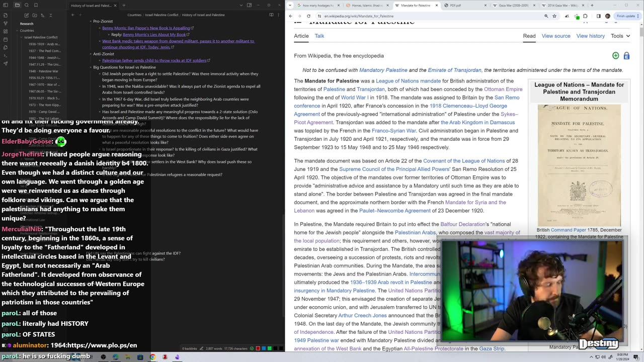Open the canvas ribbon icon in Obsidian
The height and width of the screenshot is (362, 644).
pos(6,31)
